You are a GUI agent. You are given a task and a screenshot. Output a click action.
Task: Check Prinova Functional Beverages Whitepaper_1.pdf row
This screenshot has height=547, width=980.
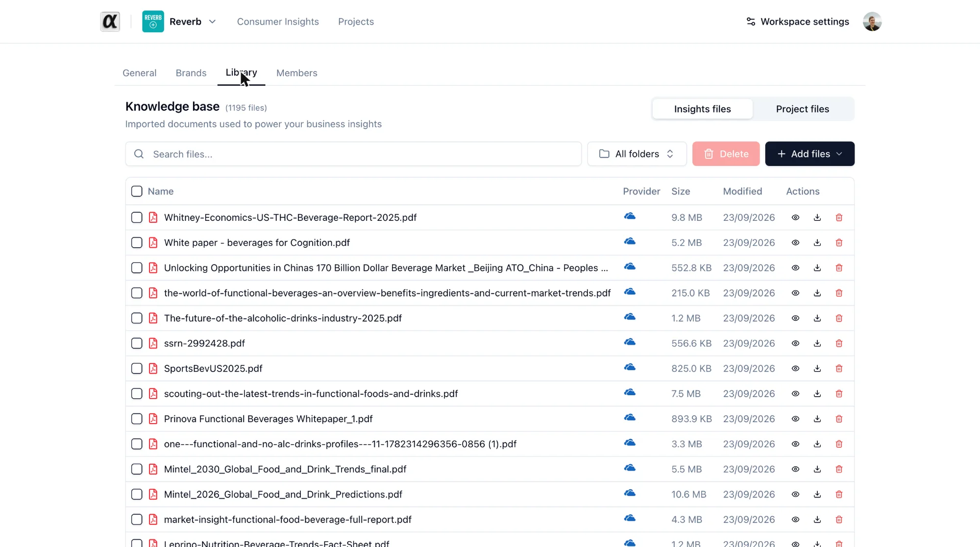(137, 419)
